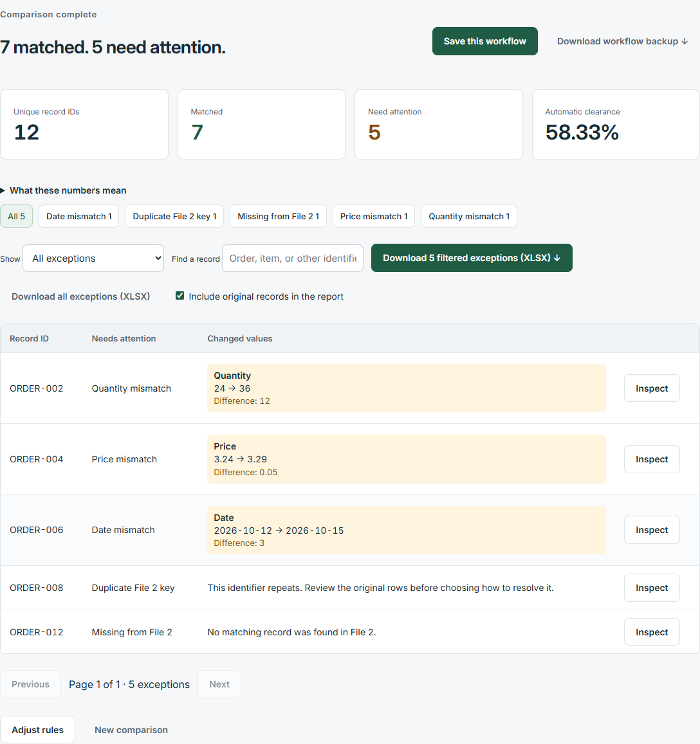Inspect the ORDER-008 duplicate key
The width and height of the screenshot is (700, 744).
pos(652,588)
